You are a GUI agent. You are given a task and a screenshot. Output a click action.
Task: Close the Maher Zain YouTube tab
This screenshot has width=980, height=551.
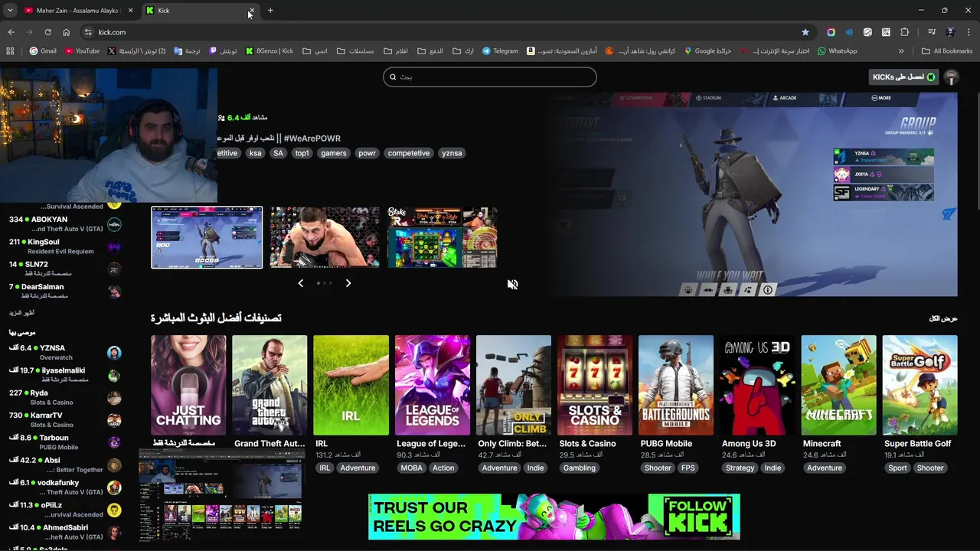coord(130,11)
